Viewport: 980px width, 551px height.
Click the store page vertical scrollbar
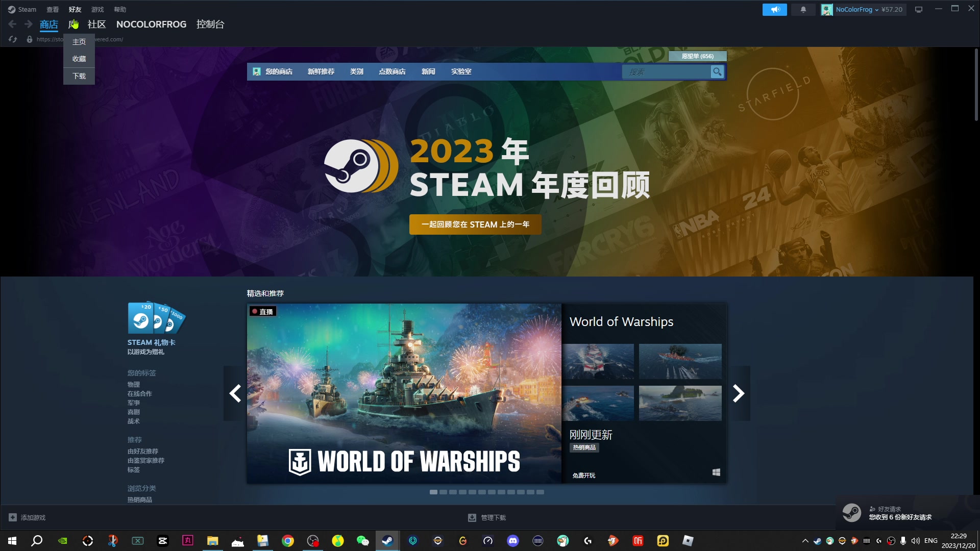point(976,84)
